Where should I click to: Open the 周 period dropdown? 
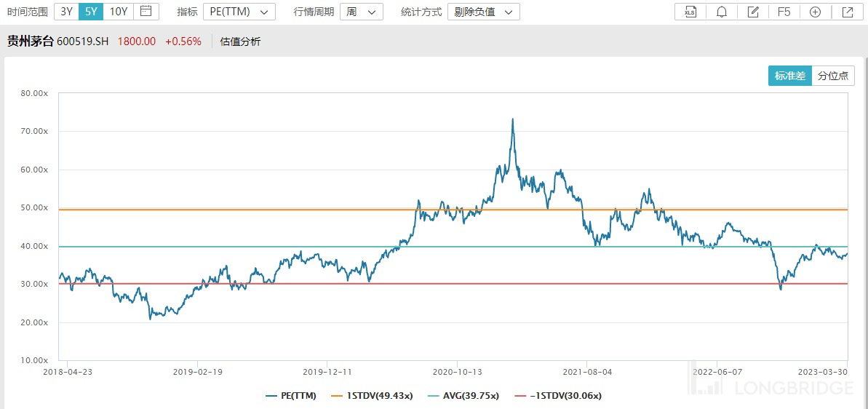(362, 12)
